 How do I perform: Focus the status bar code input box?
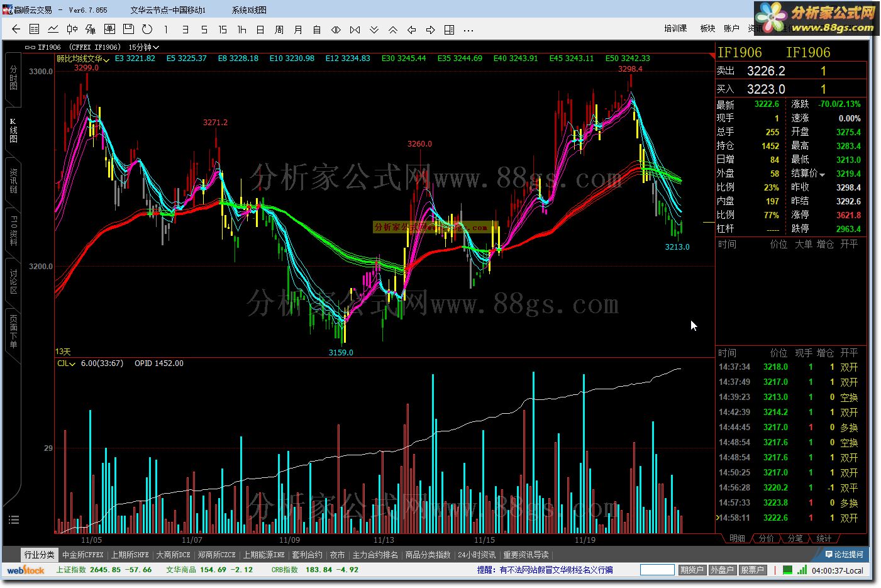click(657, 570)
